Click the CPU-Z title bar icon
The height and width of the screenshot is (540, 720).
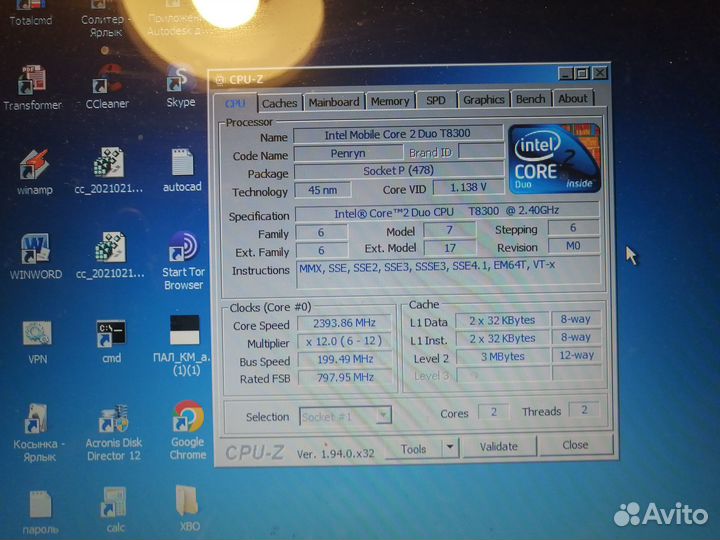pos(220,80)
